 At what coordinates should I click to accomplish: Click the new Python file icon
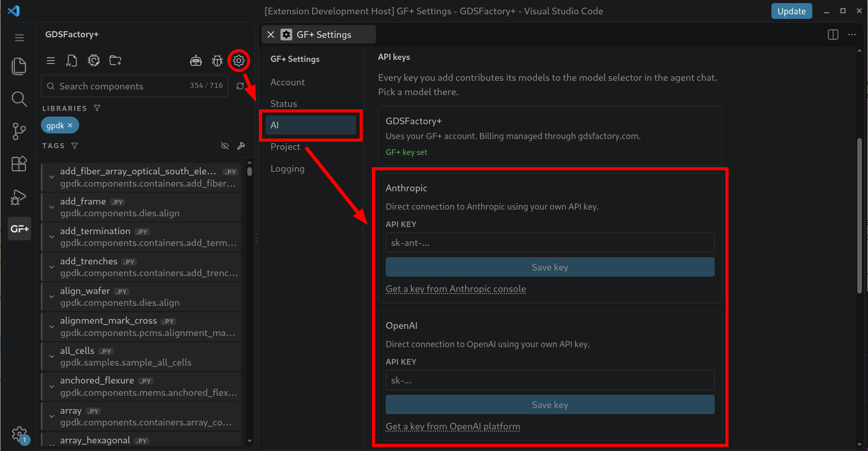coord(72,60)
